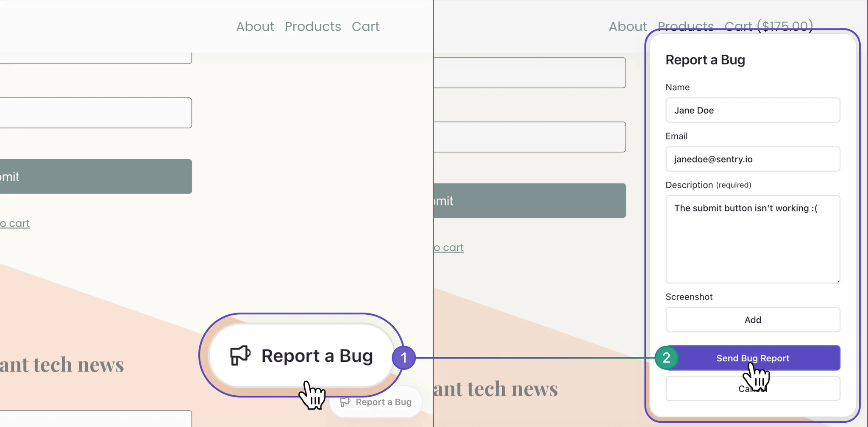The height and width of the screenshot is (427, 868).
Task: Open Products in the left page navigation
Action: click(x=313, y=27)
